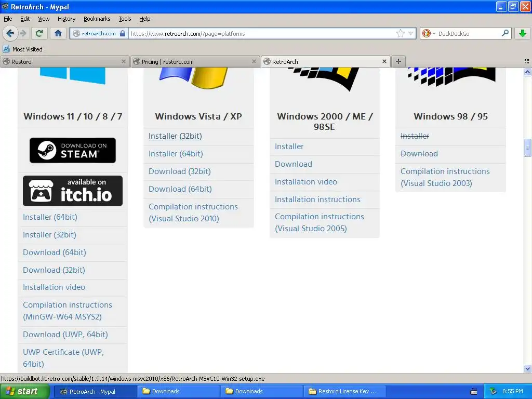
Task: Click struck-through Download under Windows 98 / 95
Action: tap(419, 153)
